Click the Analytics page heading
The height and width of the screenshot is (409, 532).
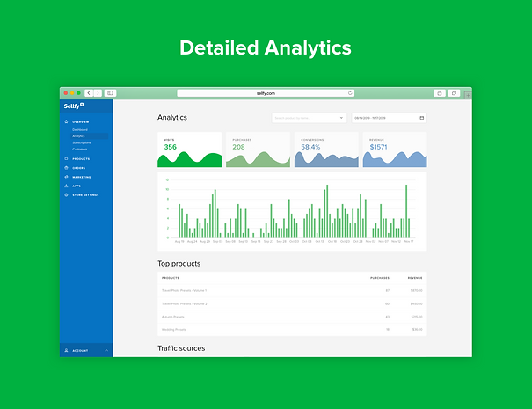[172, 118]
